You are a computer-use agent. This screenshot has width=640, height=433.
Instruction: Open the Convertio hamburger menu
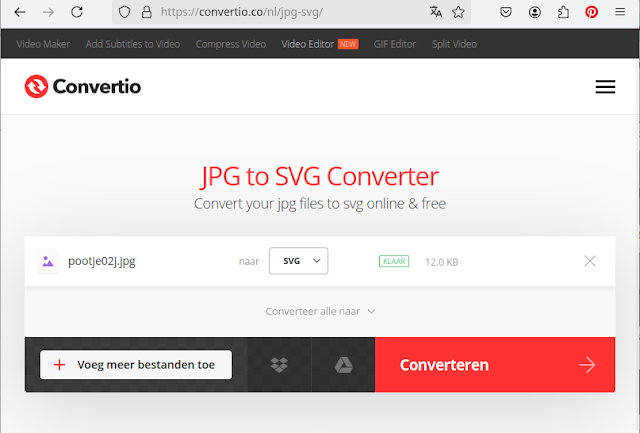(605, 87)
